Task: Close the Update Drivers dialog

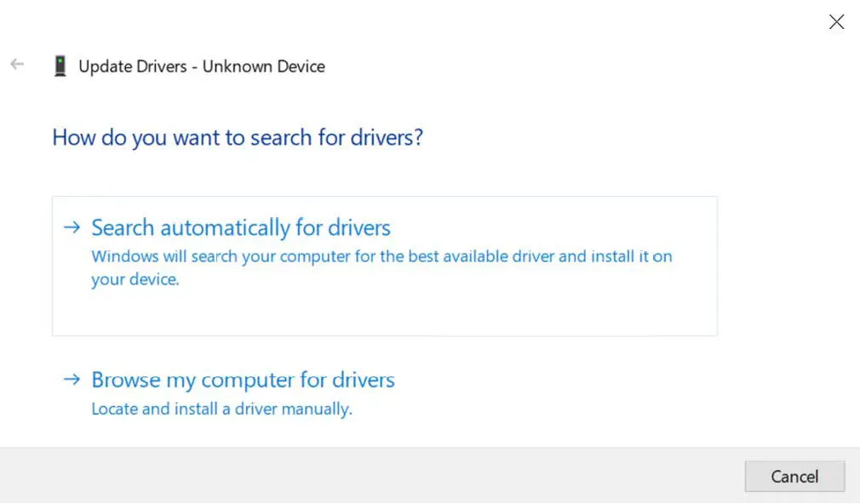Action: coord(836,22)
